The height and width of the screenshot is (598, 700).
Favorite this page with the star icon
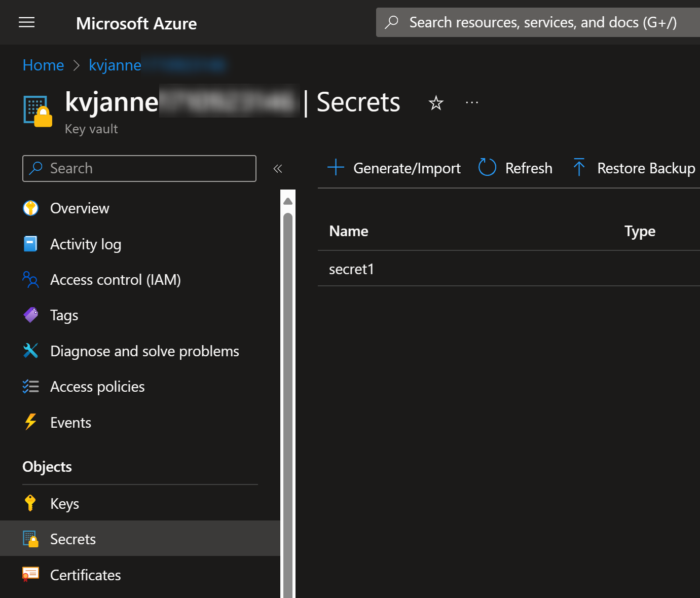click(436, 103)
